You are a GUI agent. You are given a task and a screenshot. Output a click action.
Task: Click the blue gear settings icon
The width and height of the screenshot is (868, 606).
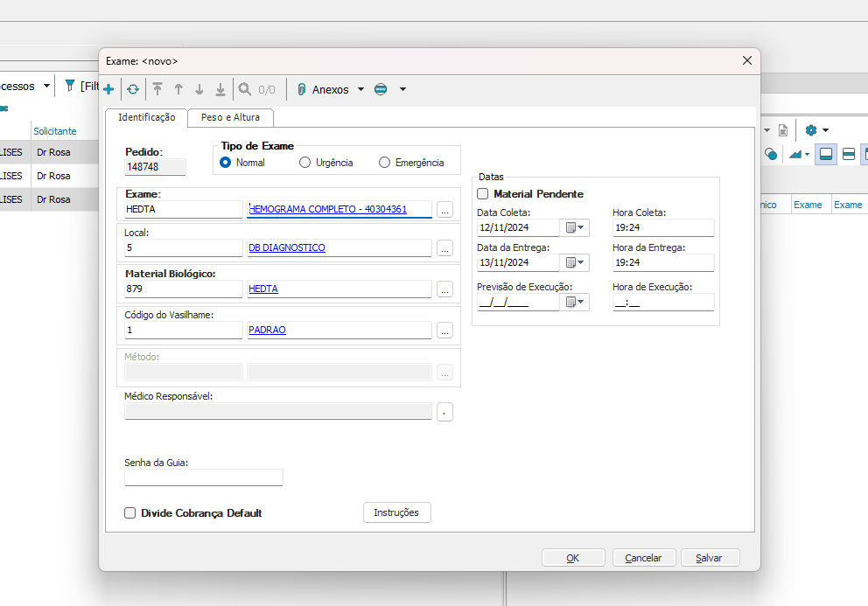[x=811, y=130]
